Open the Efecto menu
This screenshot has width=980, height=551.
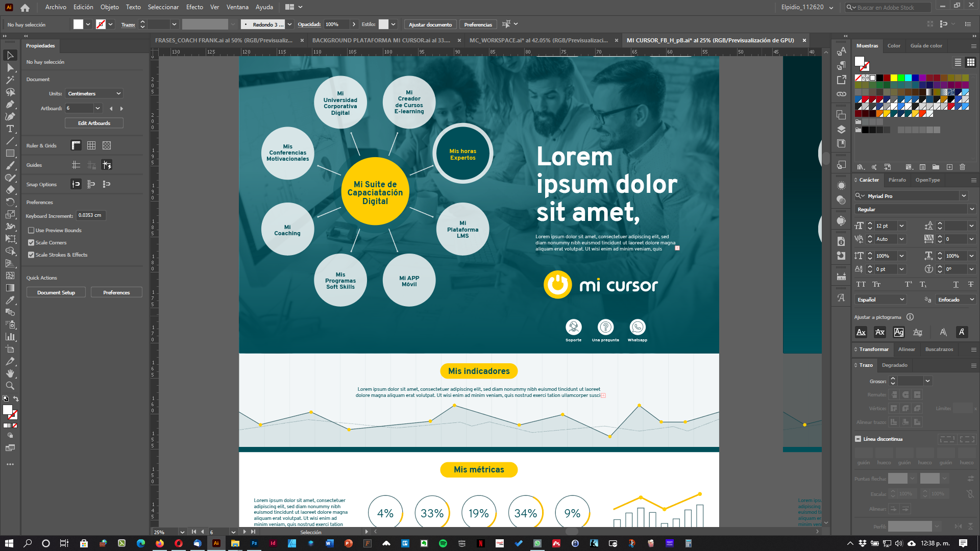point(194,7)
